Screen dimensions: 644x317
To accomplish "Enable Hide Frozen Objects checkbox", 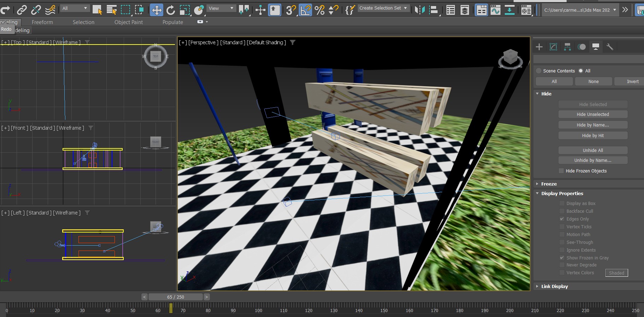I will (561, 171).
